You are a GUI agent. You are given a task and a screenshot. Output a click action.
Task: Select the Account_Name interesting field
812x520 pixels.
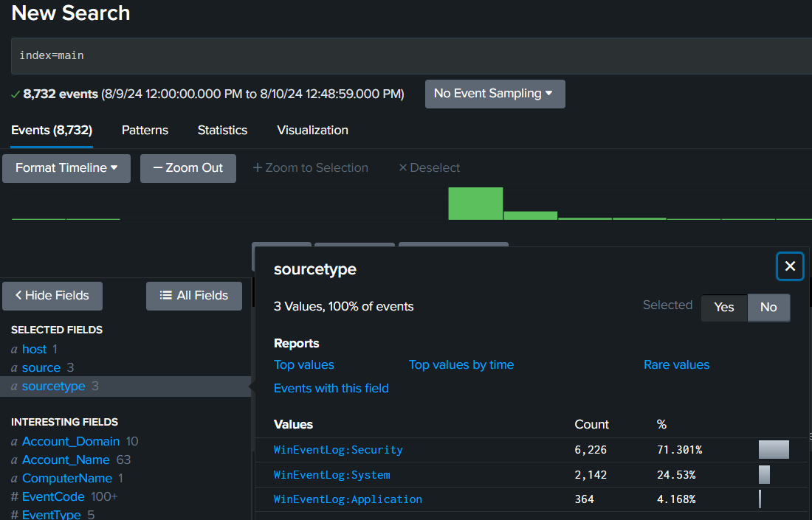pos(66,460)
